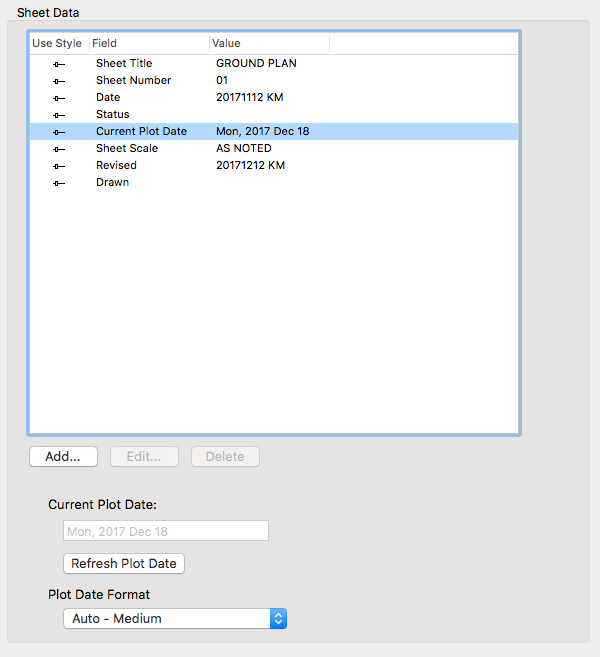Toggle Use Style icon for Sheet Scale
This screenshot has width=600, height=657.
click(x=59, y=149)
